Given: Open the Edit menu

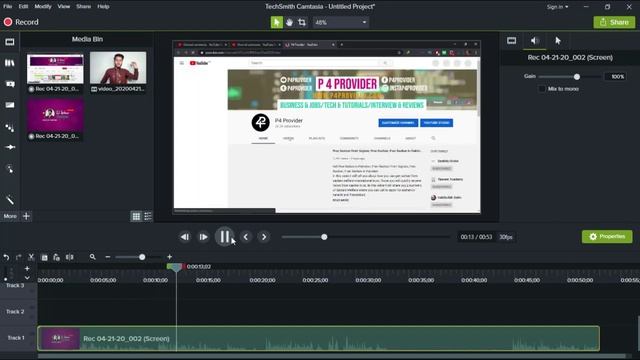Looking at the screenshot, I should [23, 7].
